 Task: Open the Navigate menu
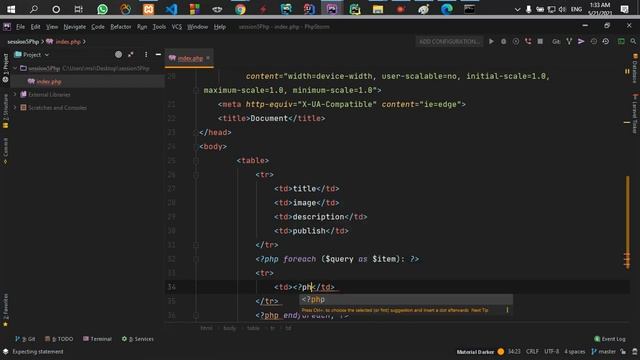pyautogui.click(x=75, y=27)
